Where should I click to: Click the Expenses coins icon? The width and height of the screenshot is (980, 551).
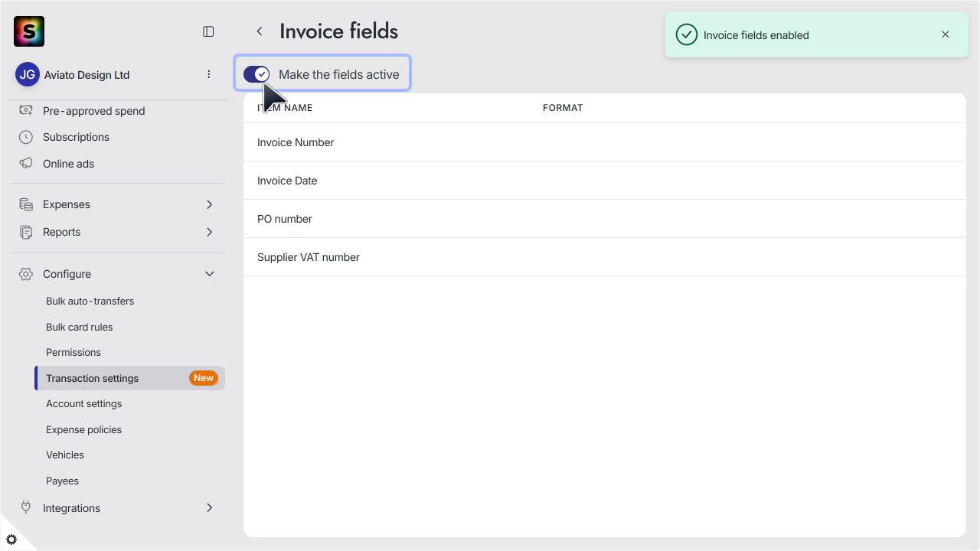[26, 204]
